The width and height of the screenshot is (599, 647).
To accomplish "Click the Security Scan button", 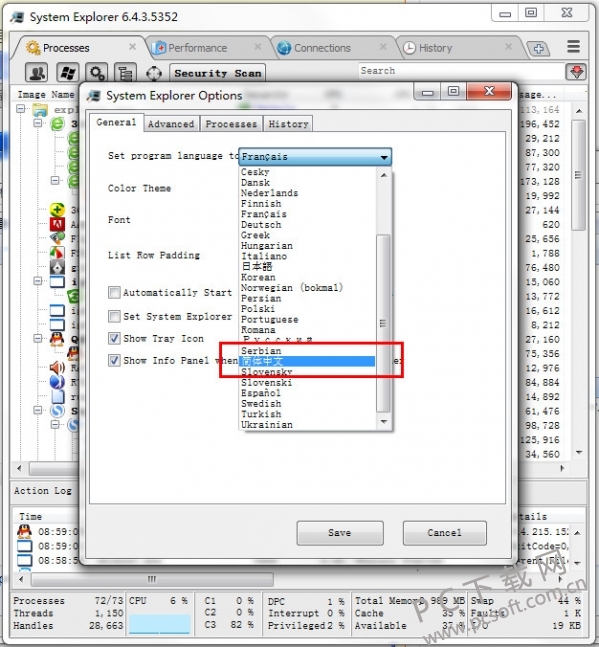I will [x=217, y=73].
